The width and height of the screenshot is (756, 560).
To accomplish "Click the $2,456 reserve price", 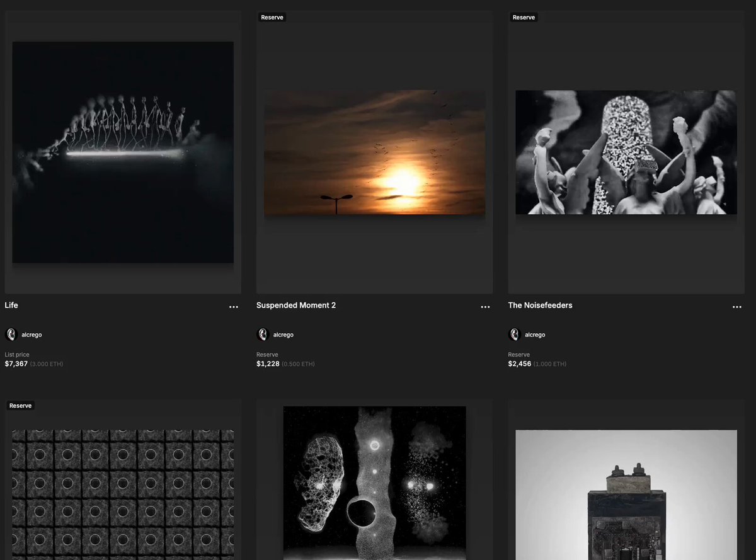I will [520, 364].
